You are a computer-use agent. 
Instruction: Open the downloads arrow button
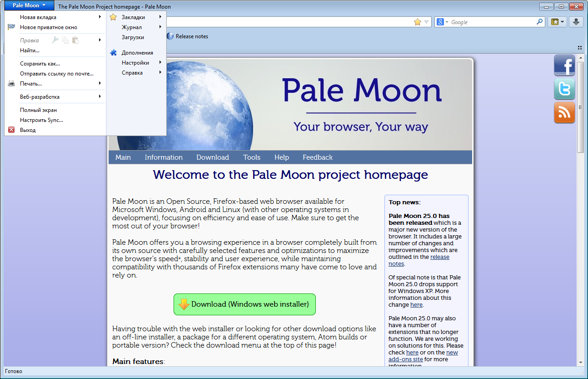(576, 22)
